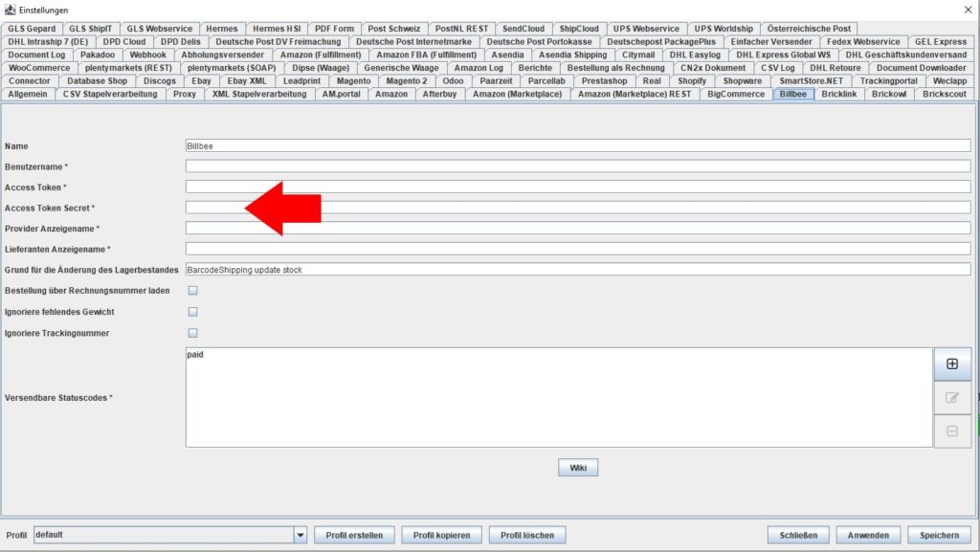Open the Profil dropdown arrow
Screen dimensions: 980x552
[300, 535]
